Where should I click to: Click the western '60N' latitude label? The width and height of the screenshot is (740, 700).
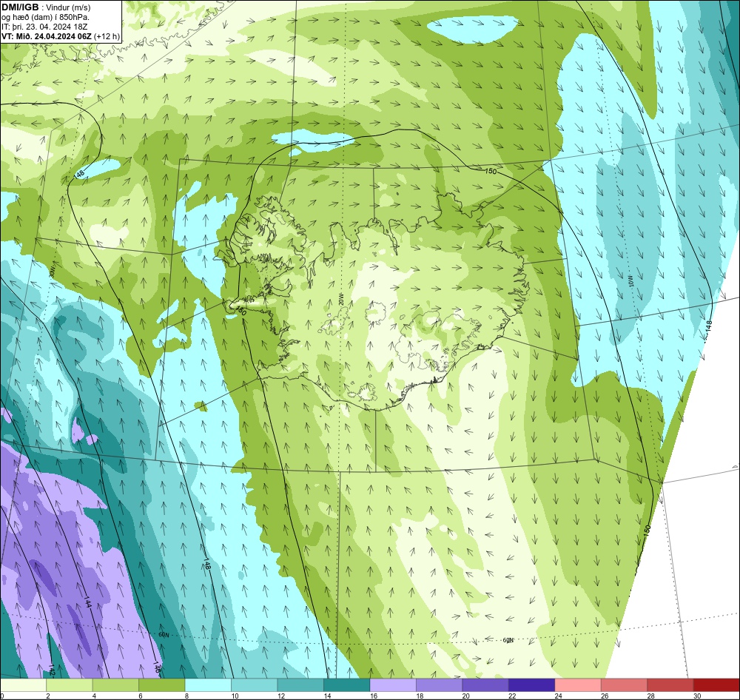click(164, 634)
